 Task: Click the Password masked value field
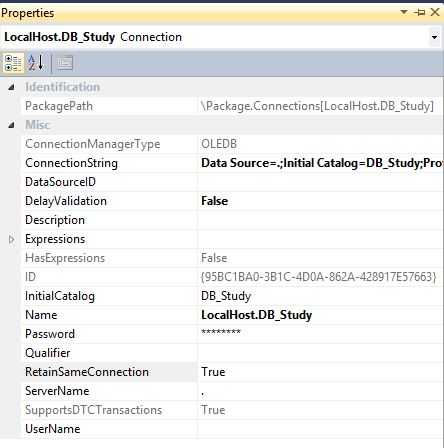321,334
